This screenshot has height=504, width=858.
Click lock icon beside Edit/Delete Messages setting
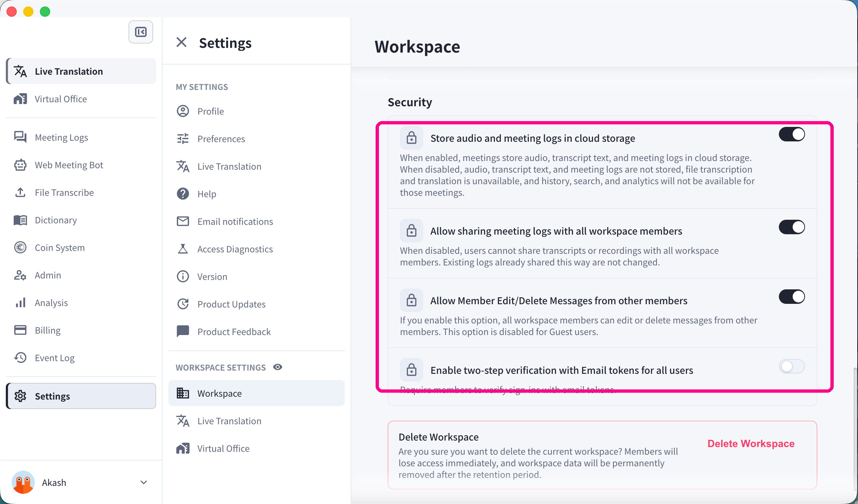coord(412,300)
